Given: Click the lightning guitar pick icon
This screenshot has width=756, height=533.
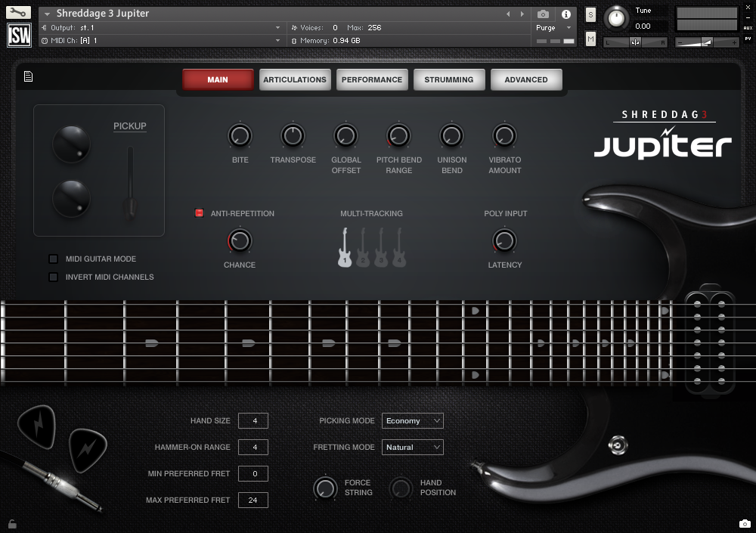Looking at the screenshot, I should 36,428.
